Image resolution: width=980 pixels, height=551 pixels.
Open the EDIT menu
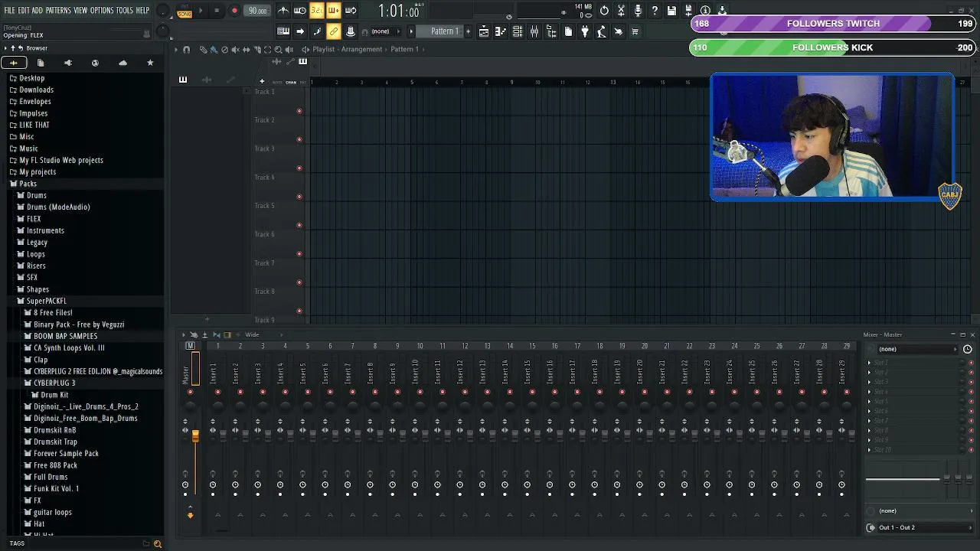(x=24, y=11)
